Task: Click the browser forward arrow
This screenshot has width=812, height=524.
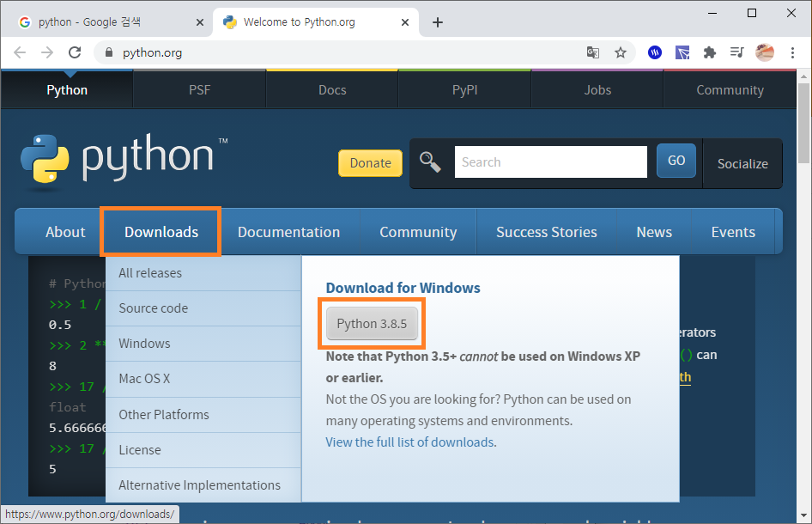Action: point(47,52)
